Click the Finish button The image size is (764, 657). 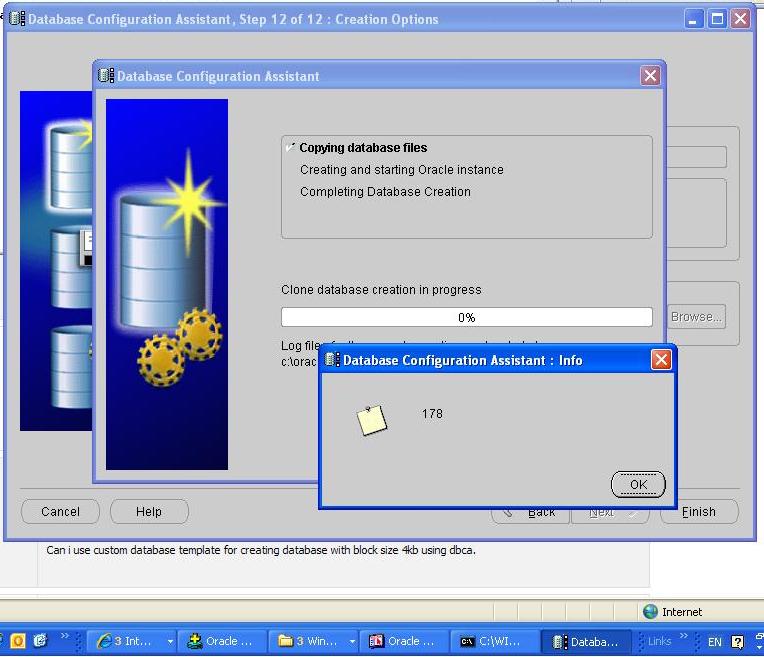[698, 511]
